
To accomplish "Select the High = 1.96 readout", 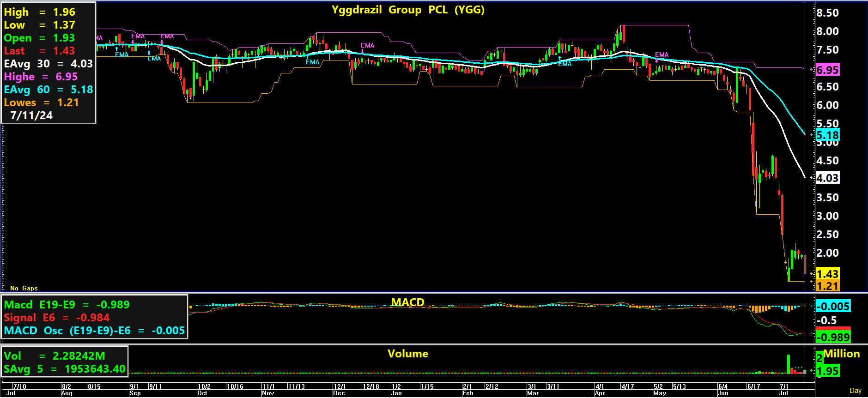I will (x=39, y=12).
